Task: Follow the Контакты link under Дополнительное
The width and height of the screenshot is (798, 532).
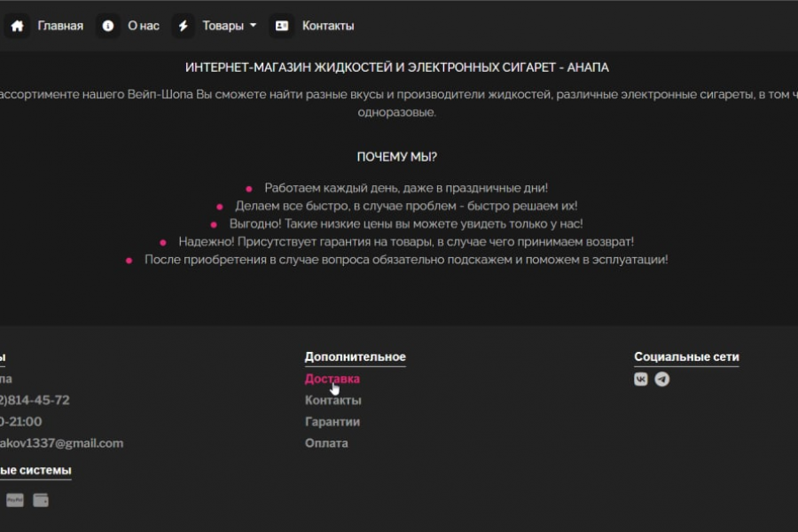Action: (333, 400)
